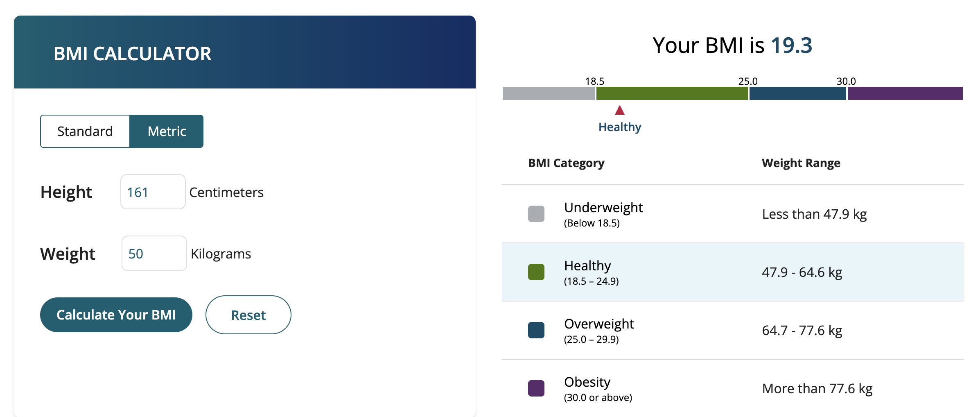The height and width of the screenshot is (417, 980).
Task: Click the purple obesity bar segment
Action: pyautogui.click(x=905, y=93)
